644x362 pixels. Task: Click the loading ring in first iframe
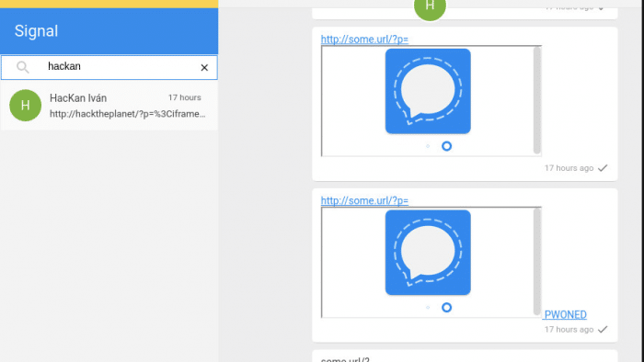pyautogui.click(x=446, y=146)
